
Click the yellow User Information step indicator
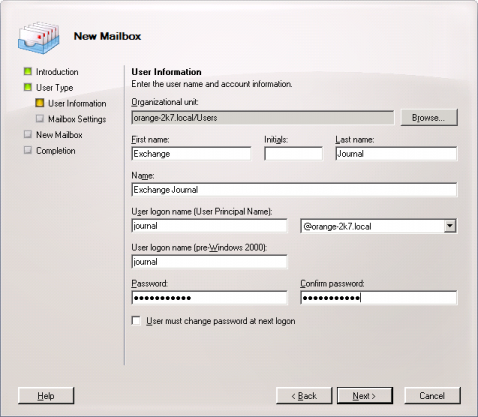click(40, 103)
